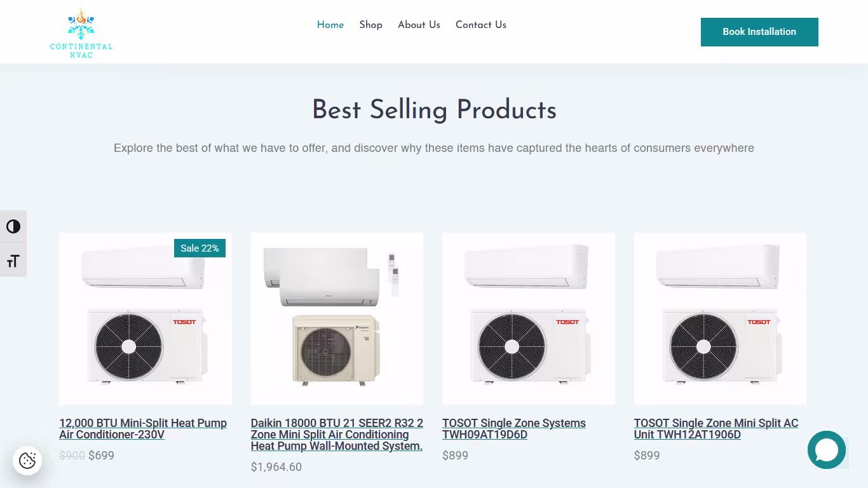Open TOSOT Single Zone Systems TWH09AT19D6D link

coord(514,429)
